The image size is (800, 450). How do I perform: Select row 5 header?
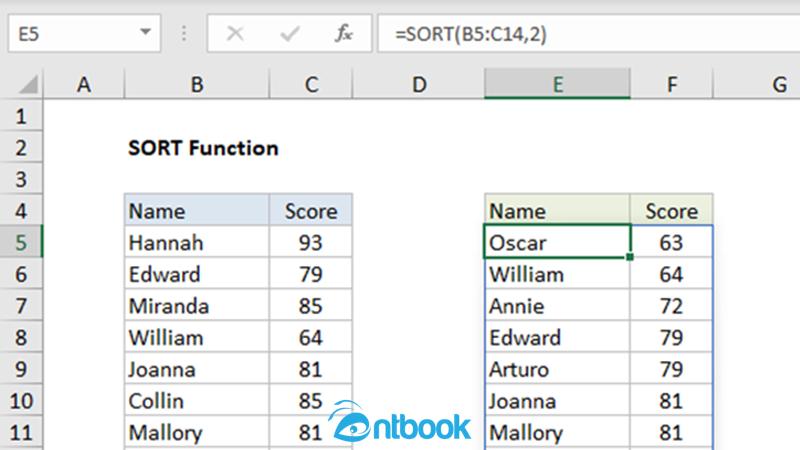tap(21, 242)
